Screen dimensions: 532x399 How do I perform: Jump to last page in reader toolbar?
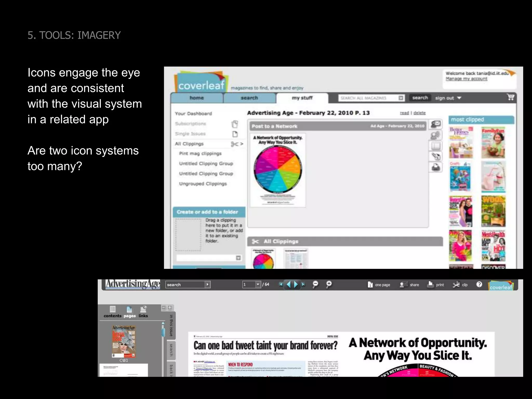303,284
